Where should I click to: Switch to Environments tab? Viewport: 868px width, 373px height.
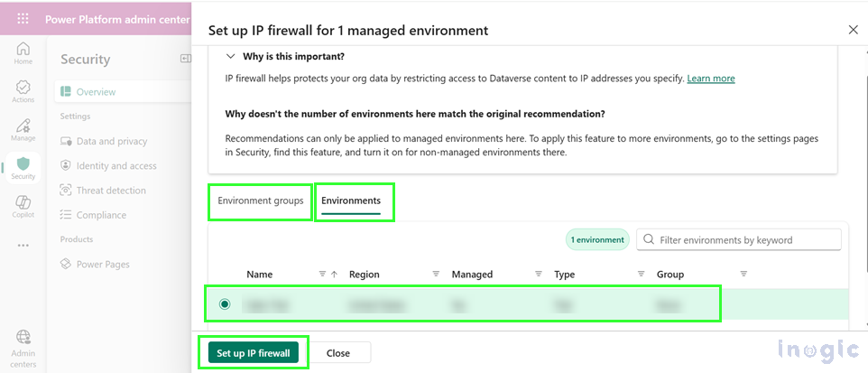coord(351,200)
